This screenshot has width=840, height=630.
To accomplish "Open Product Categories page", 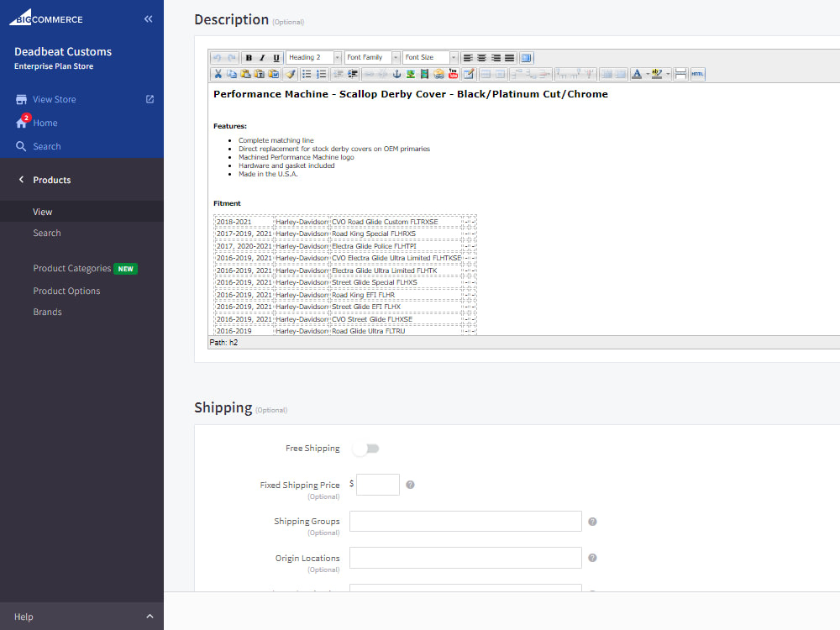I will coord(71,268).
